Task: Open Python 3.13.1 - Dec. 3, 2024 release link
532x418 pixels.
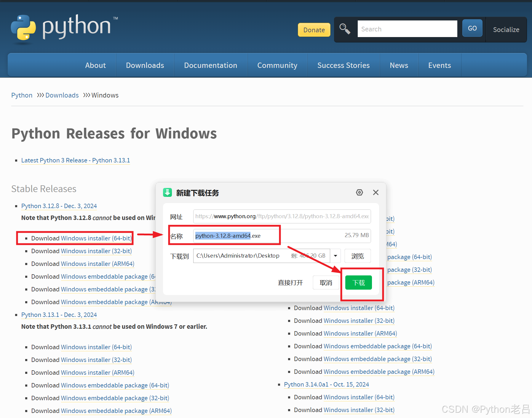Action: click(x=59, y=315)
